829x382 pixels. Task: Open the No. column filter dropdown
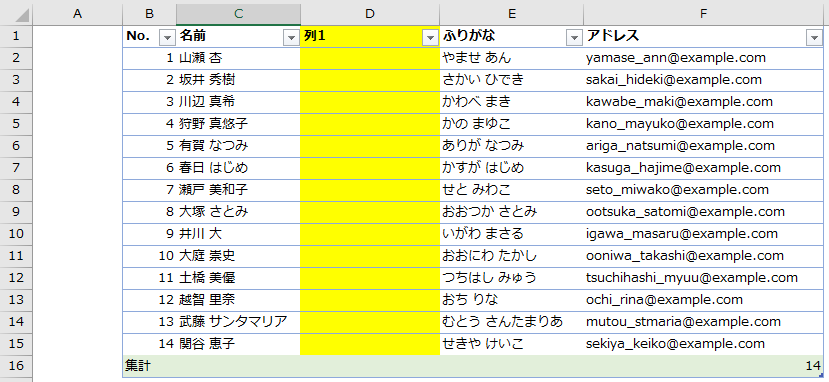point(167,37)
